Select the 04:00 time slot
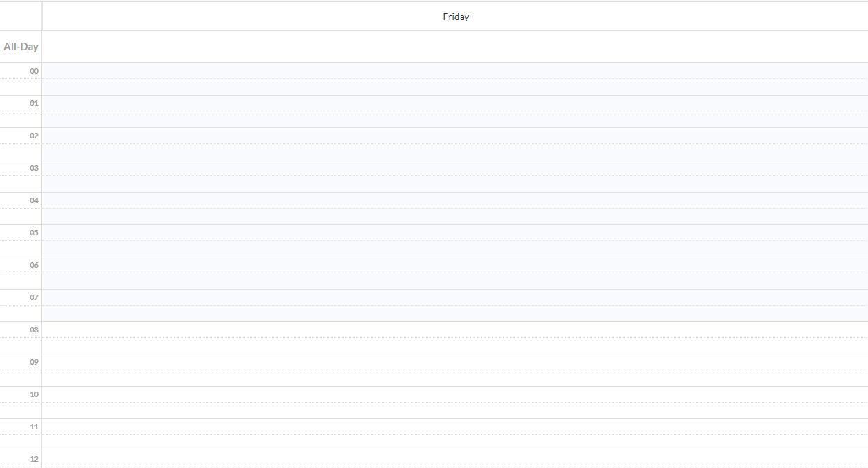Image resolution: width=868 pixels, height=468 pixels. (x=455, y=200)
